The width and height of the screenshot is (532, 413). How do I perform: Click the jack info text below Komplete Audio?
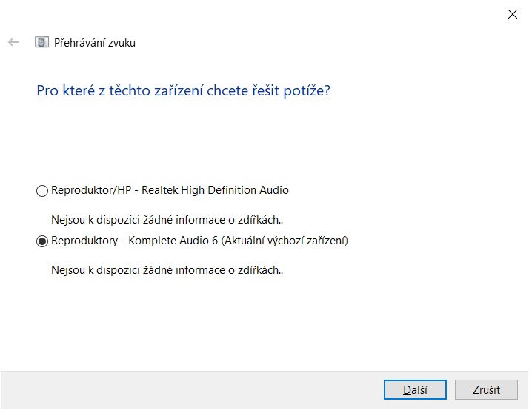pyautogui.click(x=167, y=270)
